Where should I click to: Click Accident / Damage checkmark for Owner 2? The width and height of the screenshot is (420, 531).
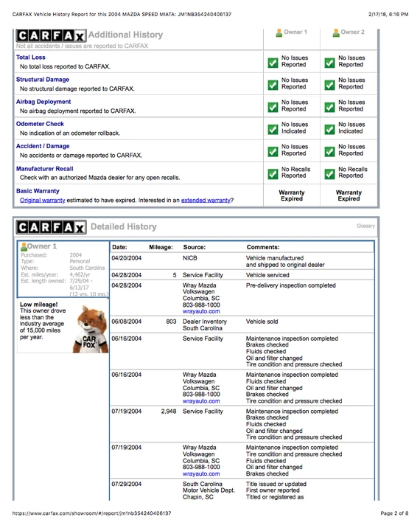pos(329,152)
